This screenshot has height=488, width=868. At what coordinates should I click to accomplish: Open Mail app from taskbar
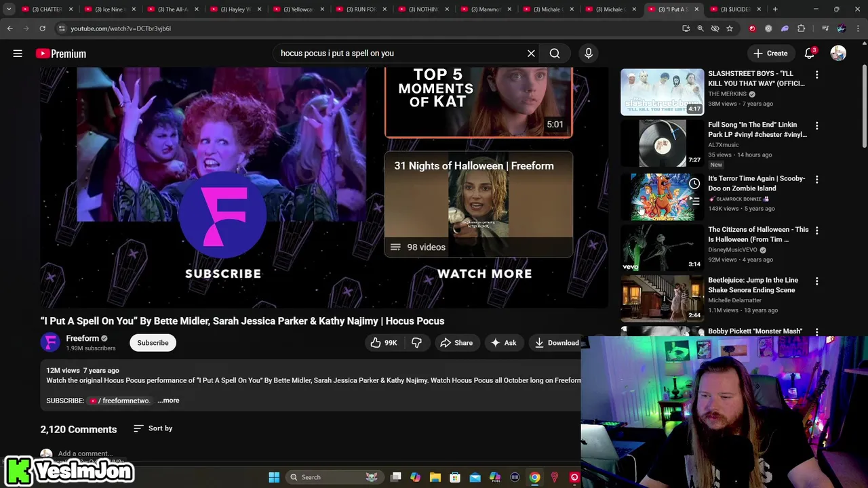pos(475,477)
